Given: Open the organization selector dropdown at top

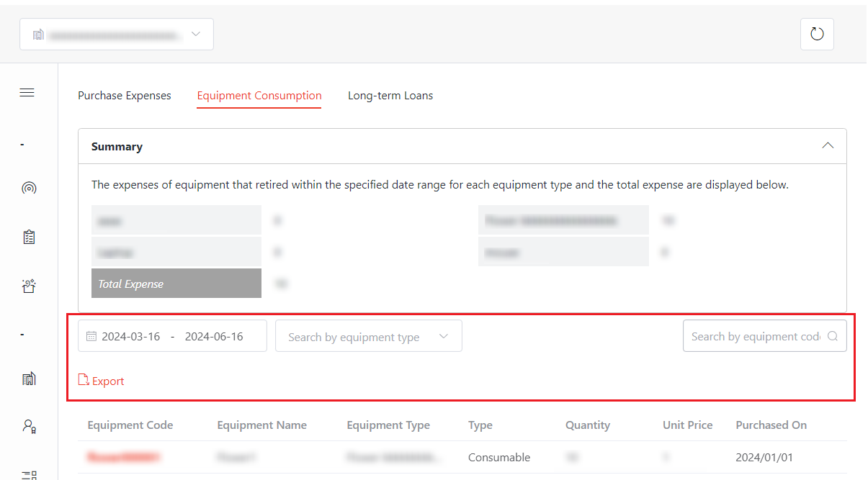Looking at the screenshot, I should [117, 35].
